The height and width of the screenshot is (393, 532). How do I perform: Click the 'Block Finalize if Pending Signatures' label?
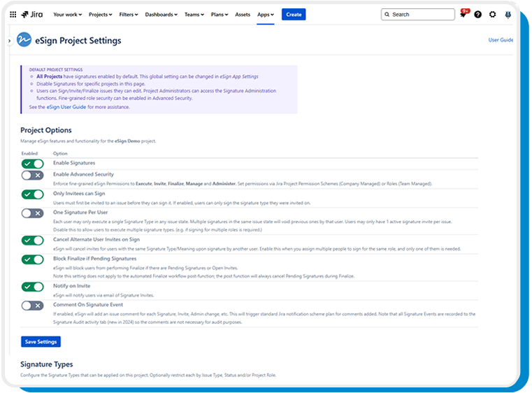point(94,259)
